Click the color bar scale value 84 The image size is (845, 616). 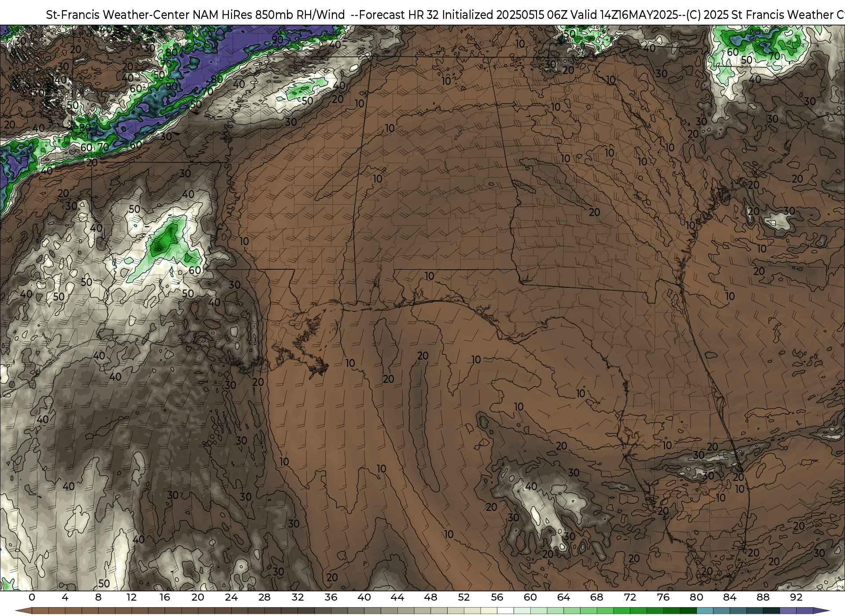click(730, 597)
